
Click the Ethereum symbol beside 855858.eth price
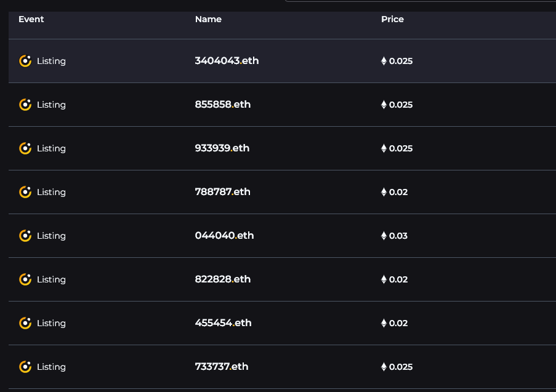384,105
